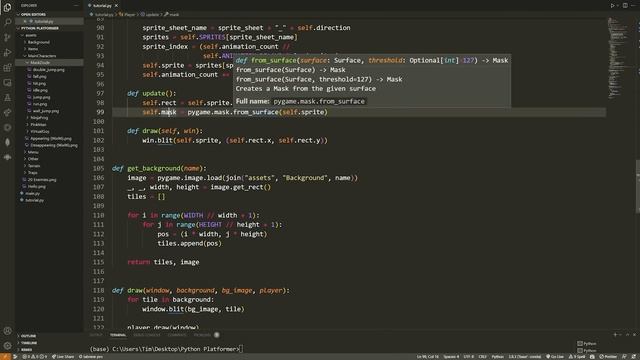The height and width of the screenshot is (360, 640).
Task: Switch to the TERMINAL panel tab
Action: click(118, 335)
